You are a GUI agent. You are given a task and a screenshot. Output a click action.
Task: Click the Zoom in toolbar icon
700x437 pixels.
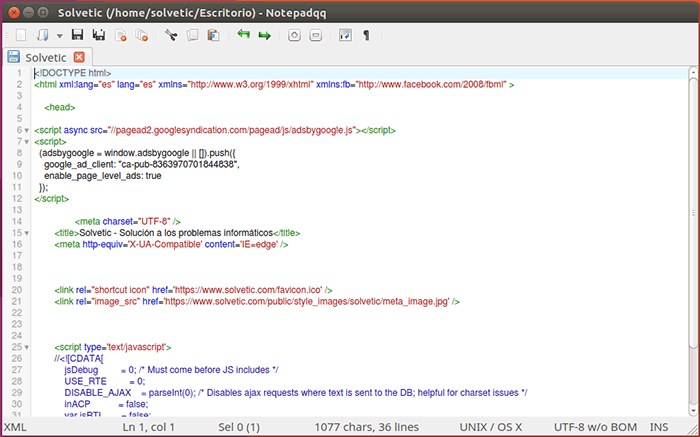point(294,35)
